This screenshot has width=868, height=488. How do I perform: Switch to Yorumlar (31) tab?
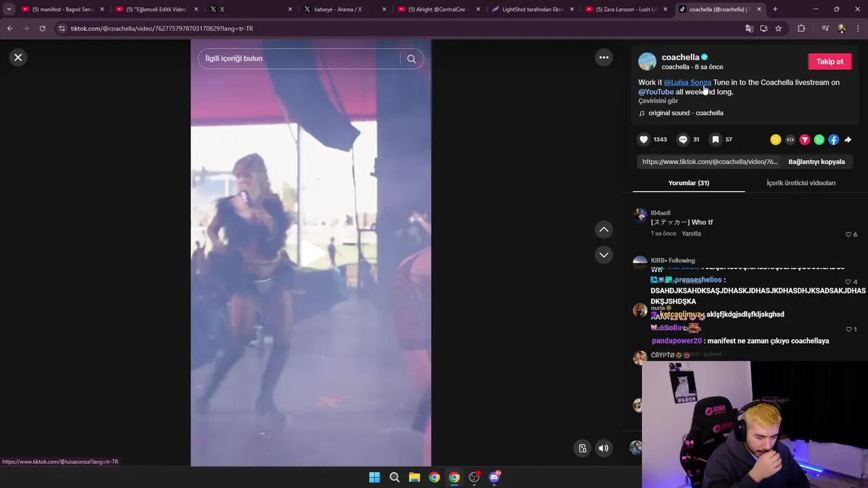coord(688,183)
